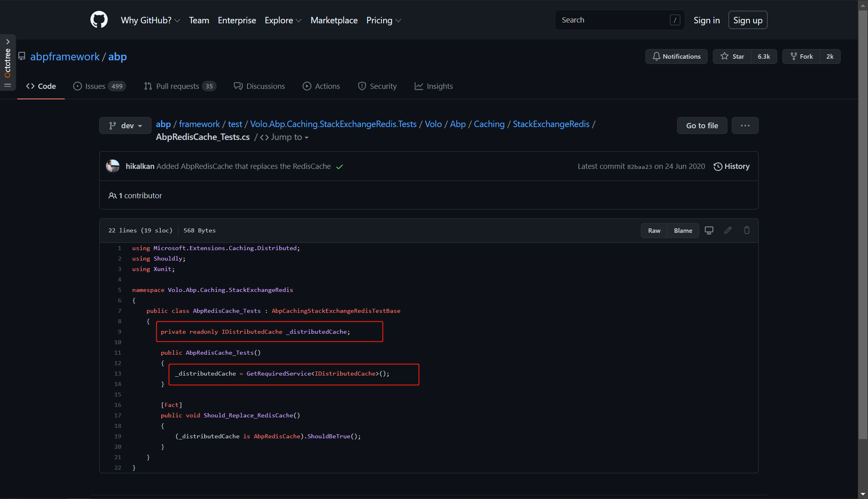The image size is (868, 499).
Task: Expand the Pricing menu
Action: point(383,20)
